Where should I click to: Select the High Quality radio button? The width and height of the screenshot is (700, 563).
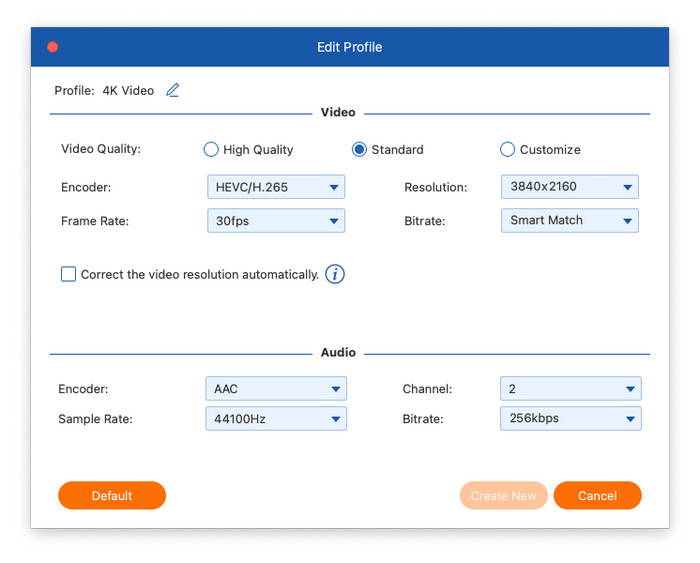click(x=211, y=150)
